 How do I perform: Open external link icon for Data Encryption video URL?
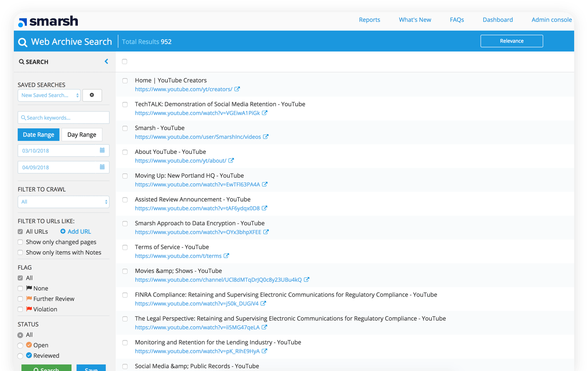(266, 232)
